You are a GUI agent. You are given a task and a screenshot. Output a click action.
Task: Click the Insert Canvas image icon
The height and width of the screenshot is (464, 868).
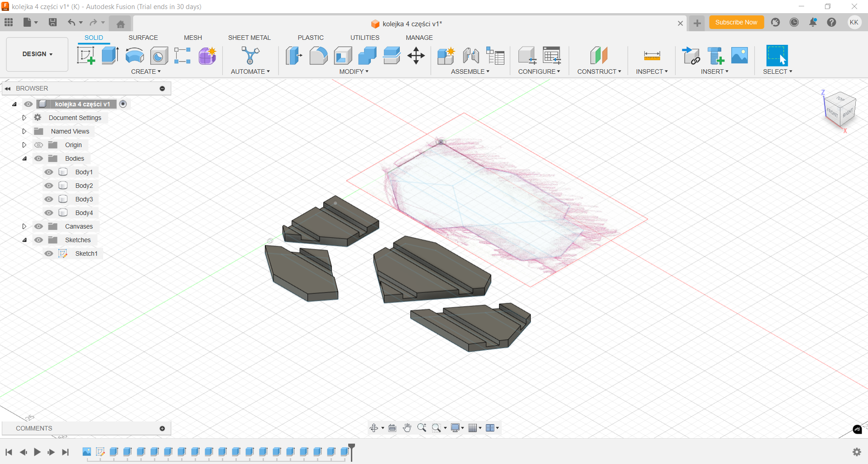(x=739, y=56)
